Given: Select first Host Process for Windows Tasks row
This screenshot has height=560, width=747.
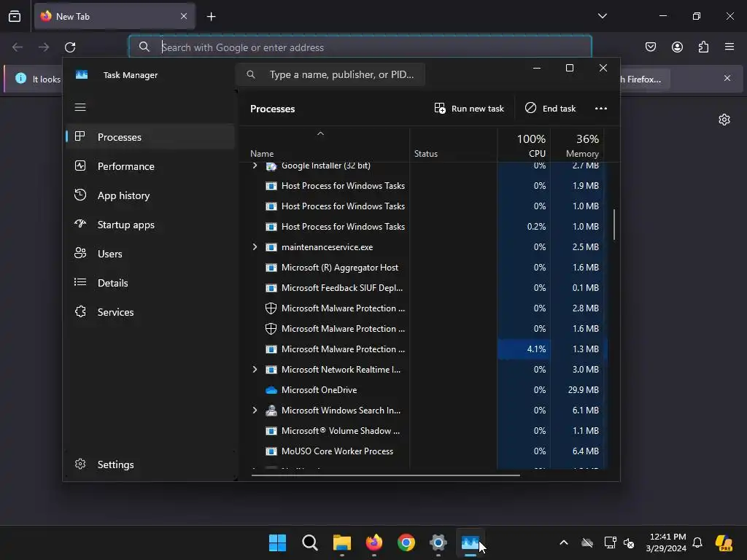Looking at the screenshot, I should pyautogui.click(x=423, y=186).
